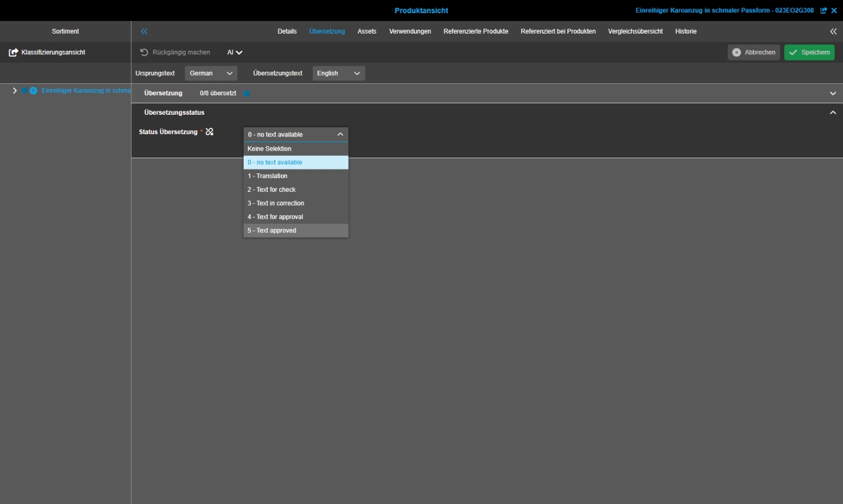Click the unlink icon beside Status Übersetzung
This screenshot has height=504, width=843.
[x=209, y=132]
